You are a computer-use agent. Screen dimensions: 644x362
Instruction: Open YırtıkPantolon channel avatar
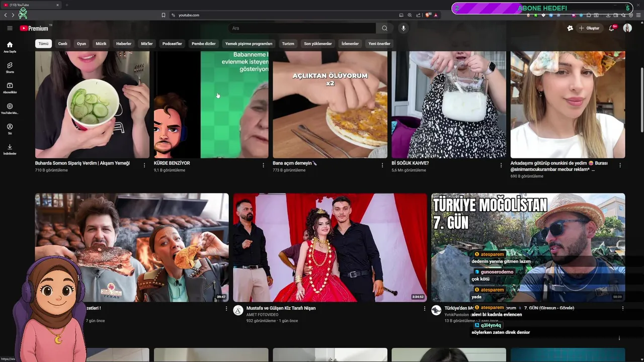436,310
